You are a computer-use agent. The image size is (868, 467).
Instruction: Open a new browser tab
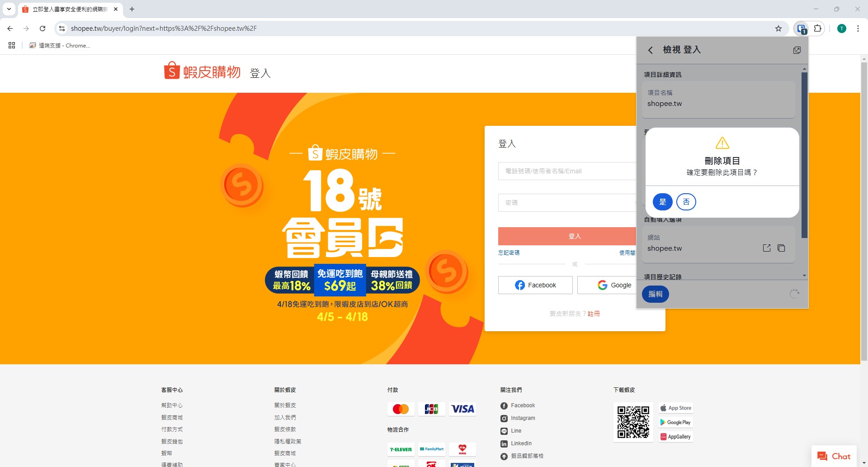[x=132, y=9]
